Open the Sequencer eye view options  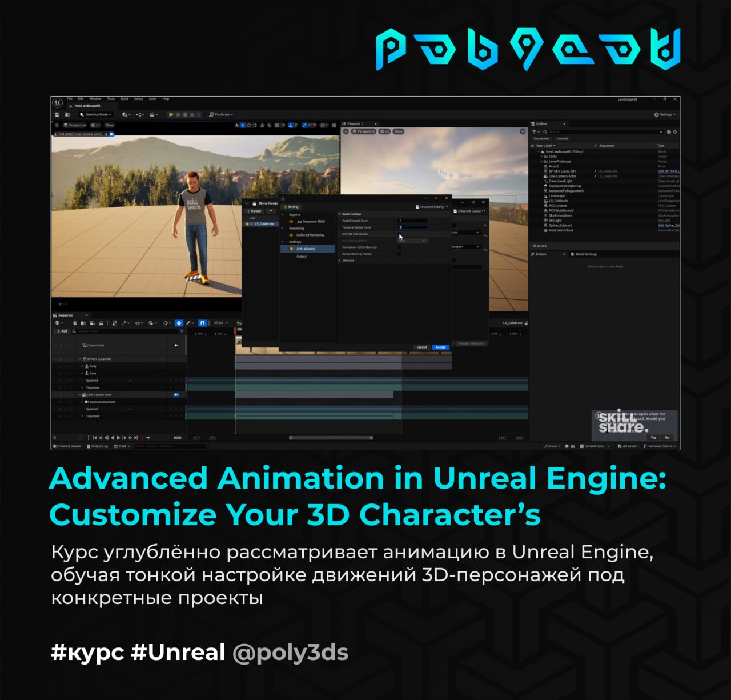coord(139,323)
